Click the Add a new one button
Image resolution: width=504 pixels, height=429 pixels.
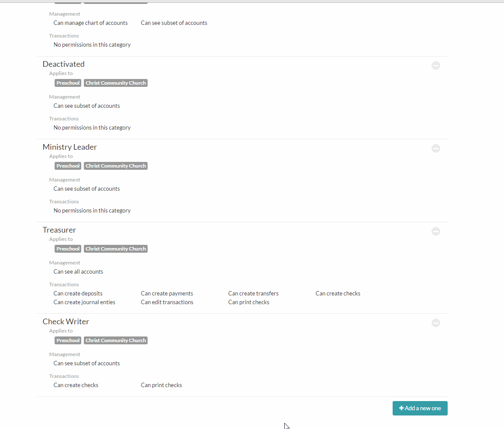point(420,408)
